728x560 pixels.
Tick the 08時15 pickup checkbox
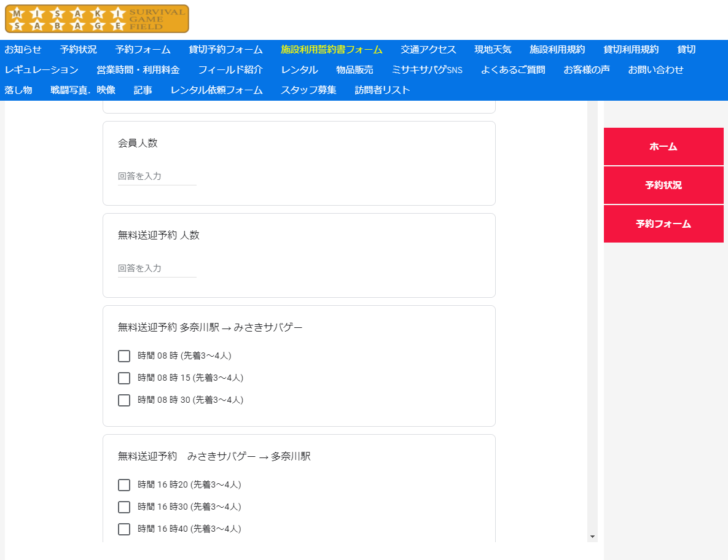point(124,378)
